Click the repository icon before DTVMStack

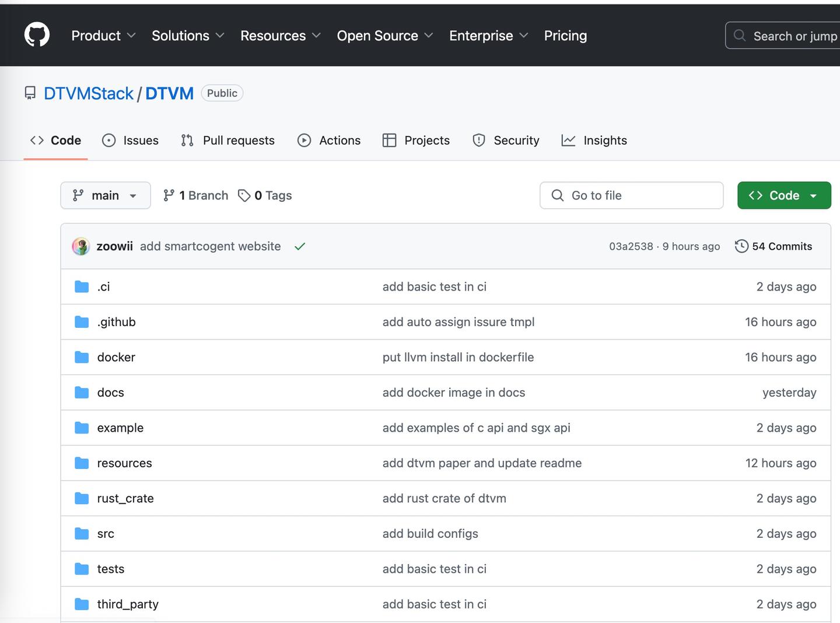pos(30,93)
